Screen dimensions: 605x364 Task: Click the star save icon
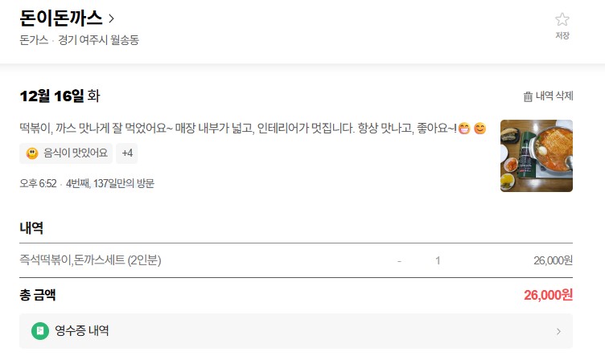click(562, 20)
